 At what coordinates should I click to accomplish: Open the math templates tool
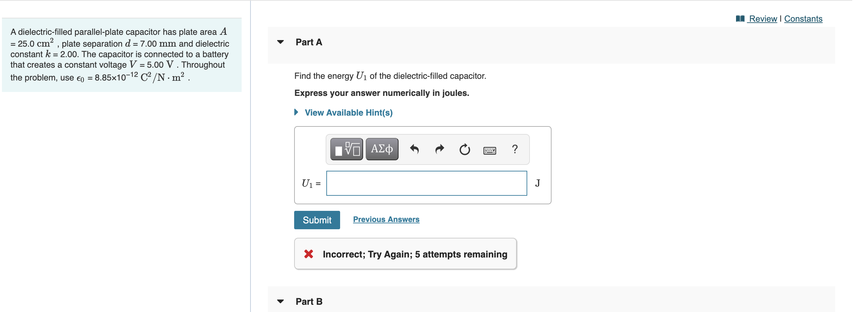[x=346, y=149]
